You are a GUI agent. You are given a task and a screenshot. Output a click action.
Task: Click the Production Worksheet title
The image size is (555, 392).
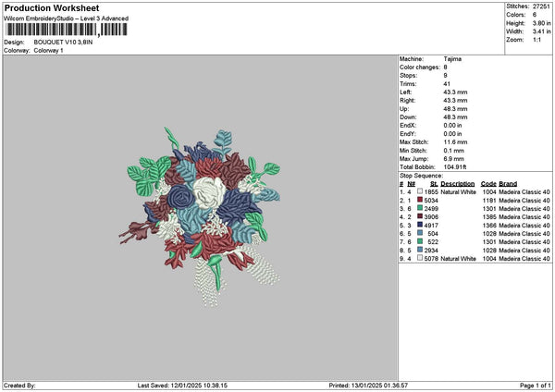pos(52,8)
